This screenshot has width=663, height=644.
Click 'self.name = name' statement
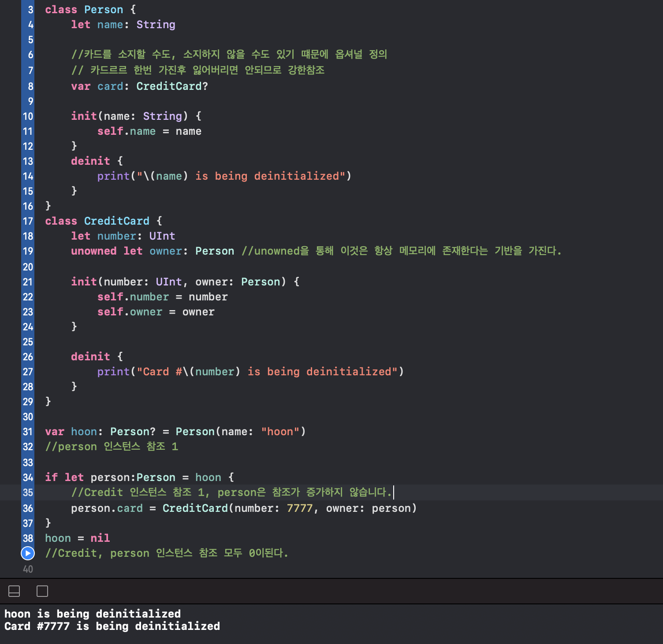pos(149,131)
